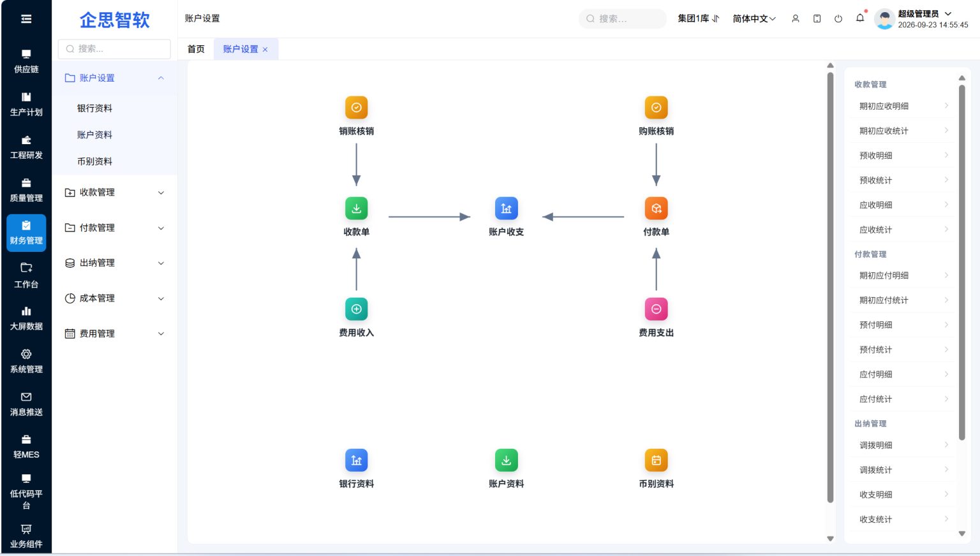Open the 预收统计 report link
Screen dimensions: 980x556
[903, 180]
